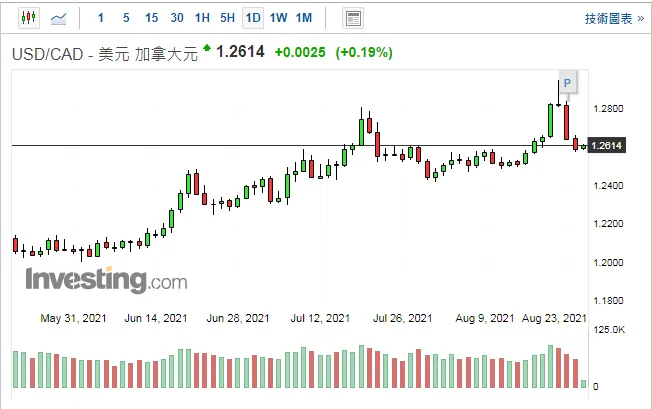Click the P pattern marker on chart

coord(567,83)
